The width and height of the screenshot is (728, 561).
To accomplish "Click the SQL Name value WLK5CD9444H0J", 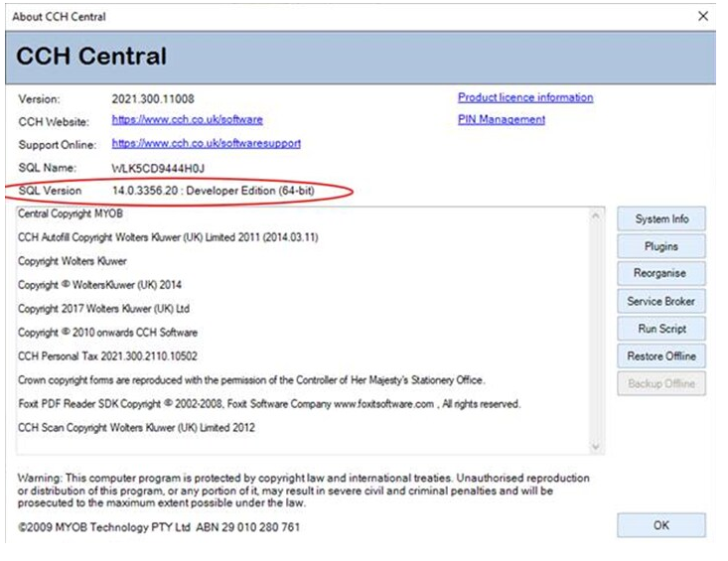I will (x=159, y=168).
